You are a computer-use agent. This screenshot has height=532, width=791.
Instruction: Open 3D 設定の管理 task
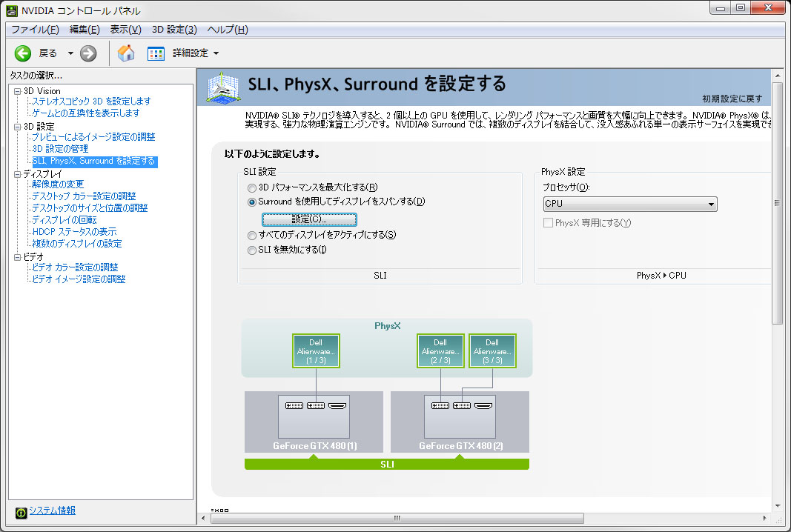click(60, 149)
